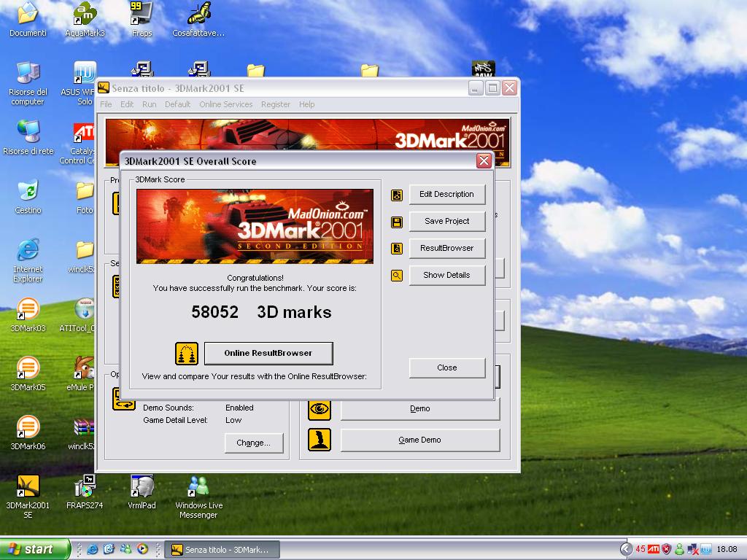The image size is (747, 560).
Task: Click the magnifier Show Details icon
Action: [396, 275]
